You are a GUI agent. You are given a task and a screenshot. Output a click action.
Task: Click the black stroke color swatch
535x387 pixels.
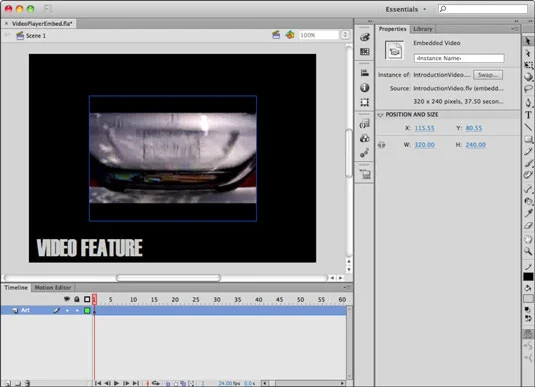tap(528, 277)
